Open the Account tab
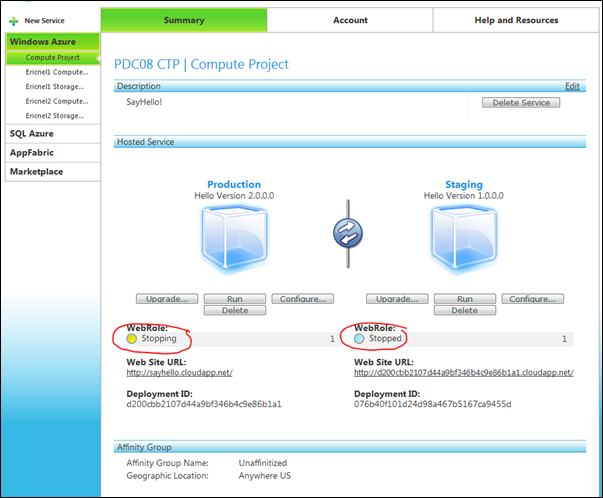 click(x=350, y=20)
